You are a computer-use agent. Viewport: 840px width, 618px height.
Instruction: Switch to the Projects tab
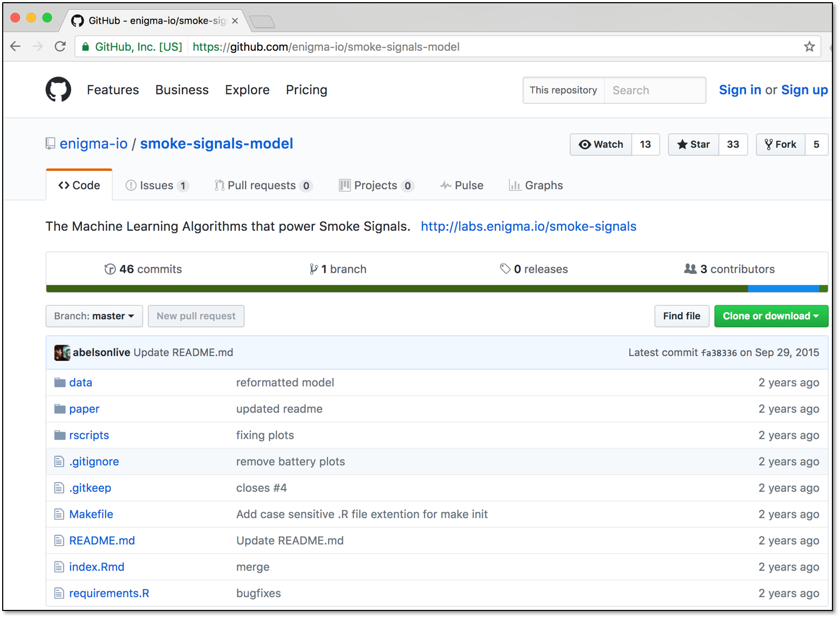click(x=376, y=186)
